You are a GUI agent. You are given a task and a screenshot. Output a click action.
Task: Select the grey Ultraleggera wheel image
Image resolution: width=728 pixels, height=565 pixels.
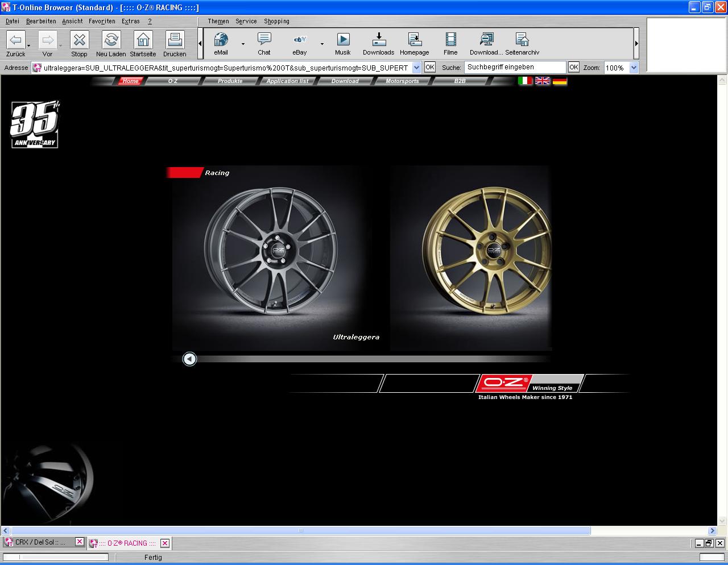271,250
